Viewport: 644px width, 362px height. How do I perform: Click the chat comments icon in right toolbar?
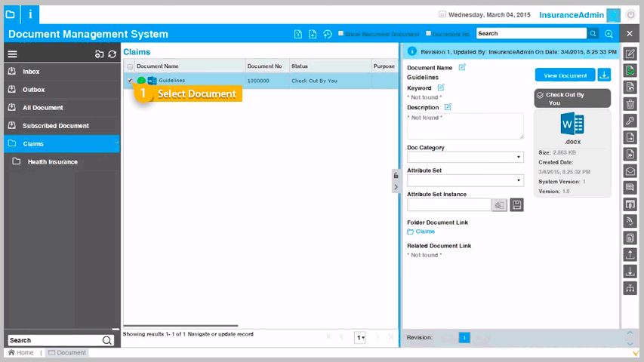pos(630,188)
